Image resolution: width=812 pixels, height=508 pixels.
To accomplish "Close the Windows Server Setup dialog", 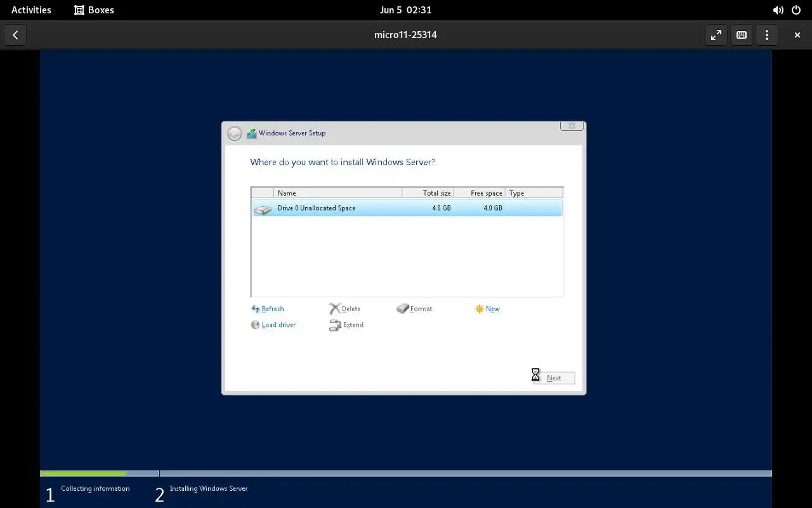I will [572, 126].
